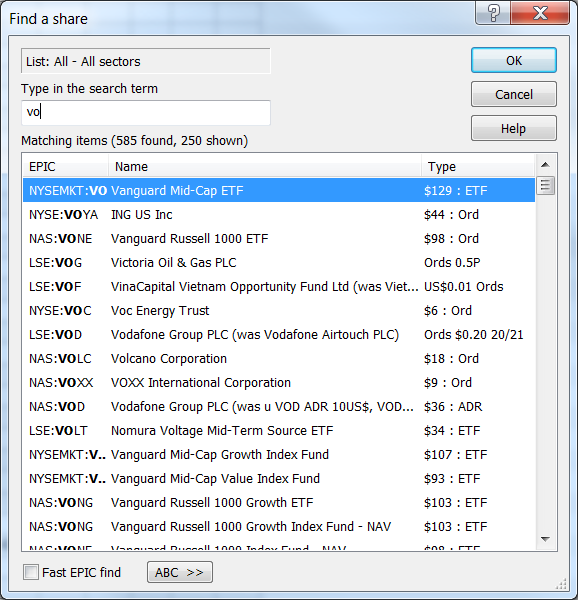This screenshot has width=578, height=600.
Task: Click the Ords $0.20 20/21 type value
Action: click(474, 335)
